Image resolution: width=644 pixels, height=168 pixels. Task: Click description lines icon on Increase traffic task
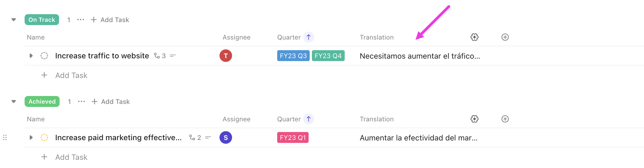pyautogui.click(x=173, y=56)
